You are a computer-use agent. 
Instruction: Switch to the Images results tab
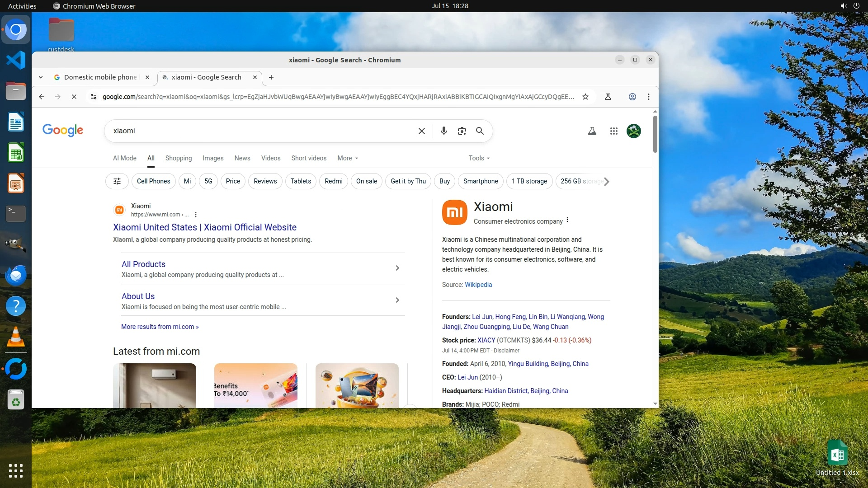tap(213, 158)
